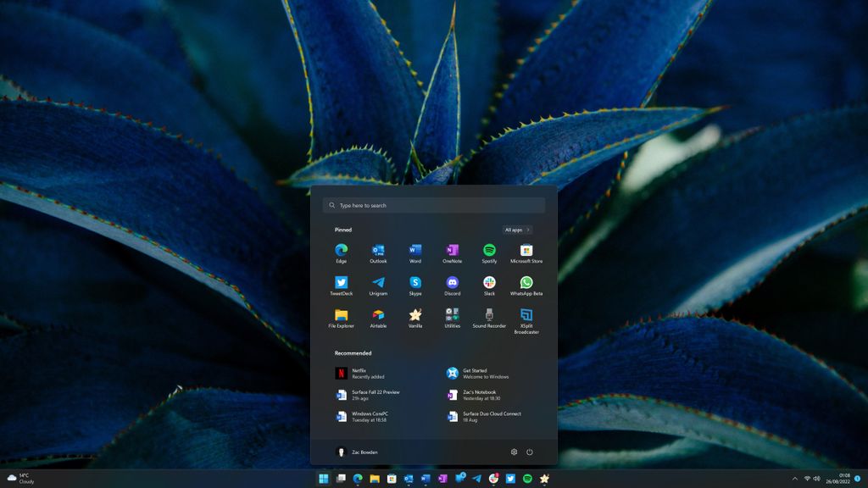Start Slack from pinned apps
868x488 pixels.
click(x=488, y=283)
